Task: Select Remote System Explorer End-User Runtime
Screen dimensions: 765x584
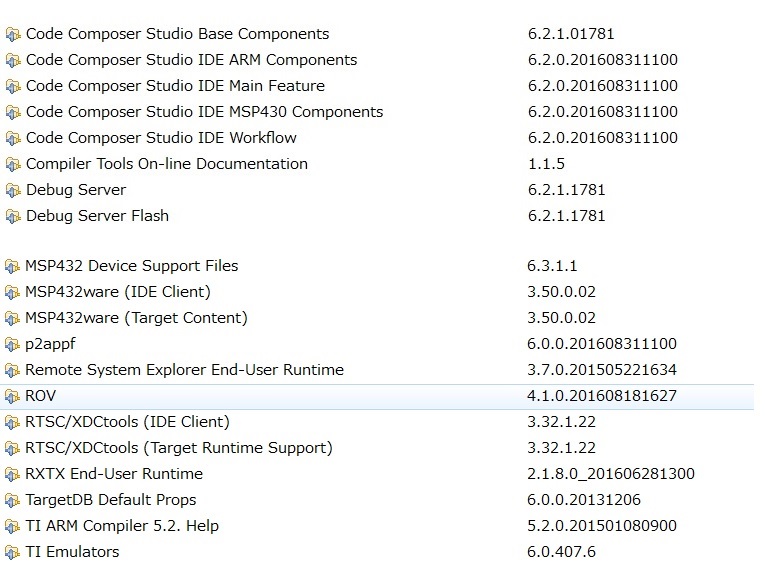Action: 184,370
